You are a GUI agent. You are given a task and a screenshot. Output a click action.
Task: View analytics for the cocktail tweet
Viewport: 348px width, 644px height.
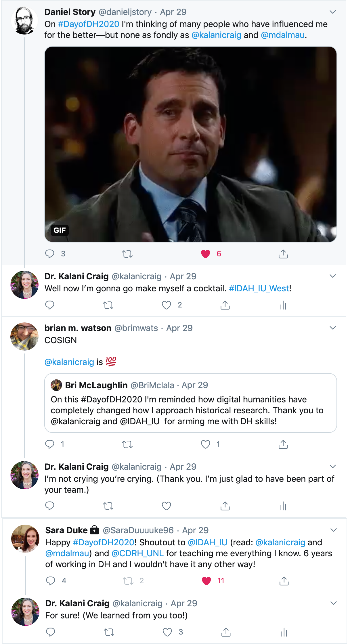click(x=283, y=305)
